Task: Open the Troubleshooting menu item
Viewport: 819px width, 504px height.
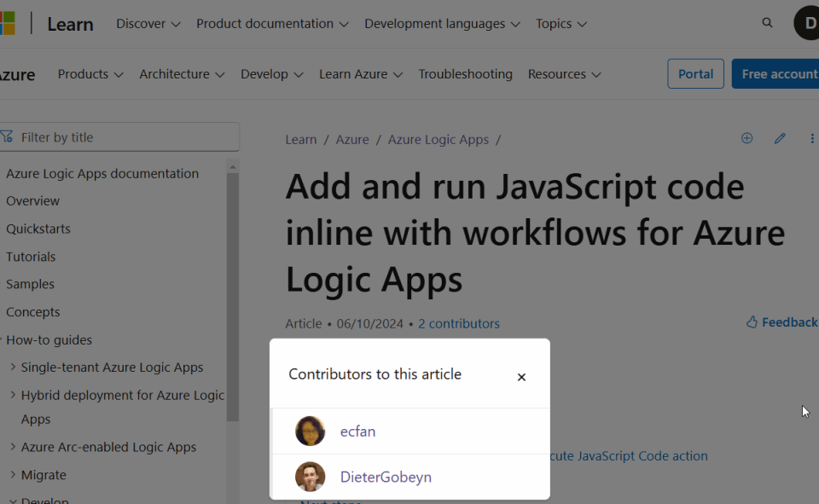Action: (x=466, y=74)
